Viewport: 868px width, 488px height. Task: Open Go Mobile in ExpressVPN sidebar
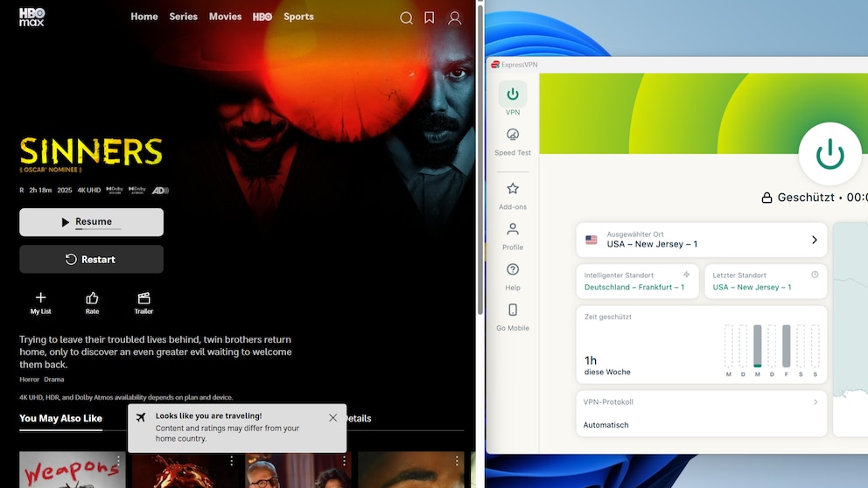[x=513, y=317]
